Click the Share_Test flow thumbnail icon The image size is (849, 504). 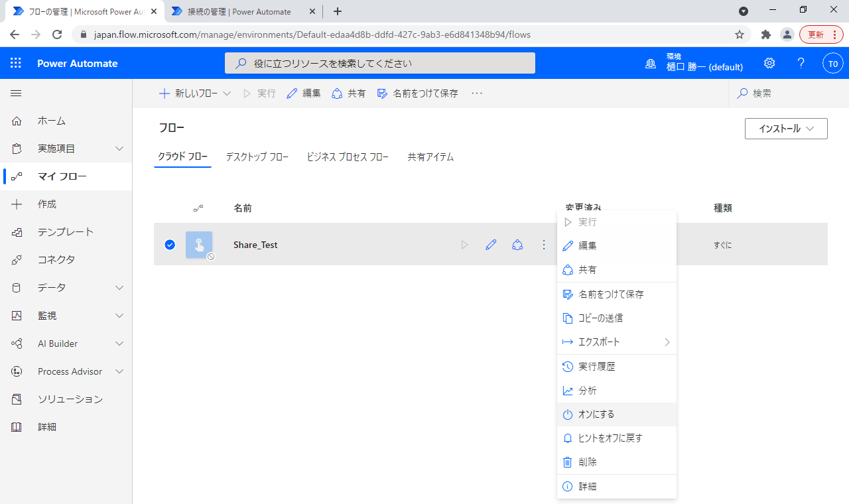(199, 245)
